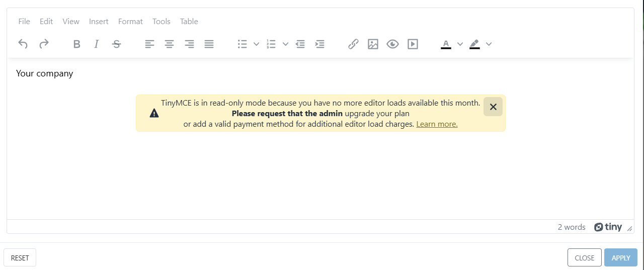This screenshot has width=644, height=270.
Task: Toggle Bold formatting
Action: pyautogui.click(x=76, y=44)
